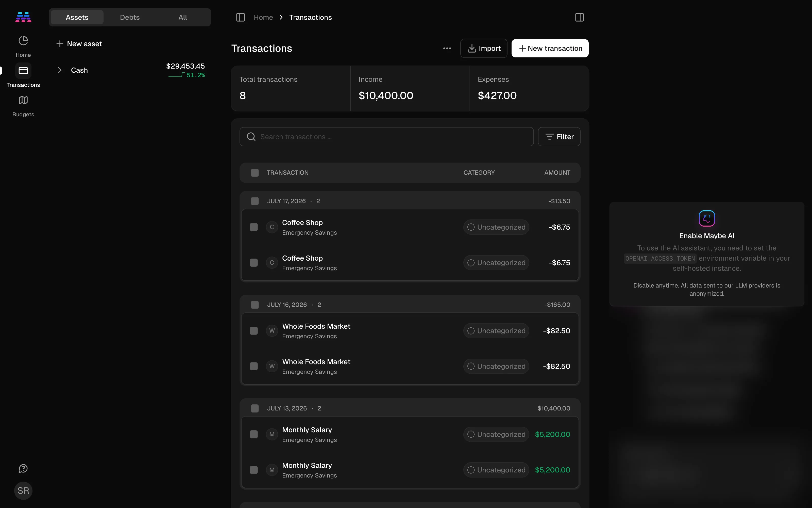Screen dimensions: 812x508
Task: Open the three-dot more options menu
Action: (447, 48)
